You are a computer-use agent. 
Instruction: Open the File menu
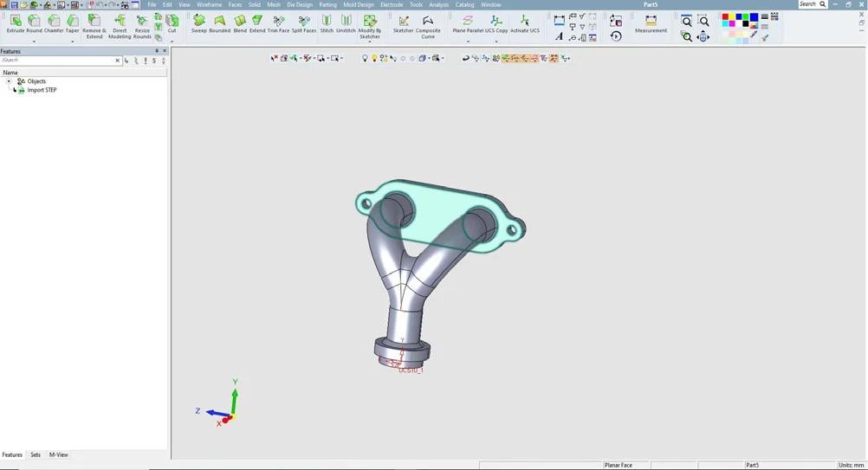click(x=152, y=4)
